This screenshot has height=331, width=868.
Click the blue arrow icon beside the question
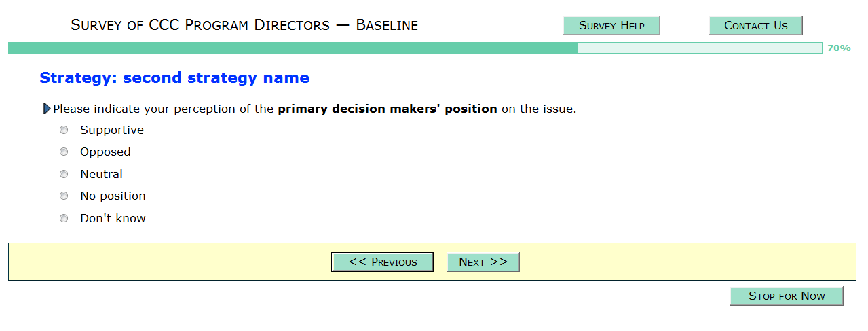click(x=47, y=109)
